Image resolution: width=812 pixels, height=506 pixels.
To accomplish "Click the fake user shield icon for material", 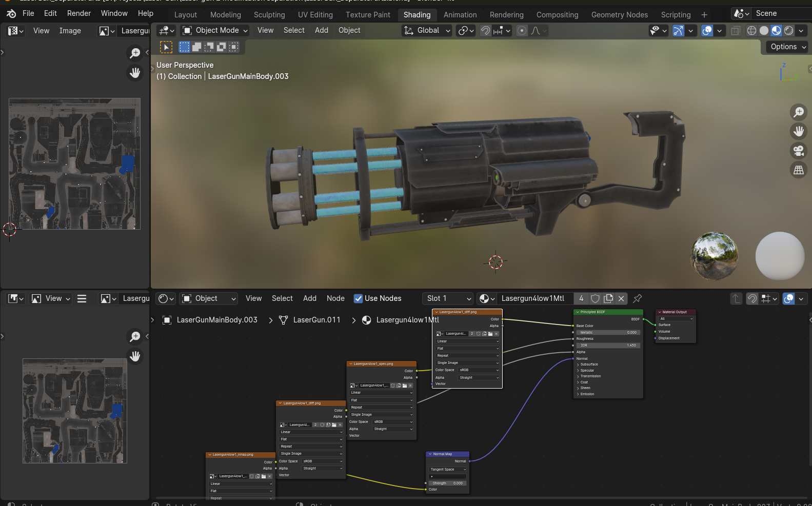I will [x=595, y=298].
